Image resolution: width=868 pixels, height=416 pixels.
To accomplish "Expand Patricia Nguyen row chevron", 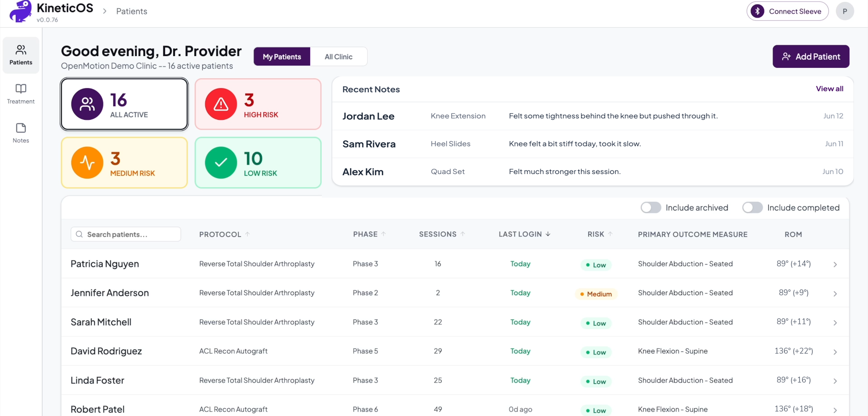I will 835,265.
